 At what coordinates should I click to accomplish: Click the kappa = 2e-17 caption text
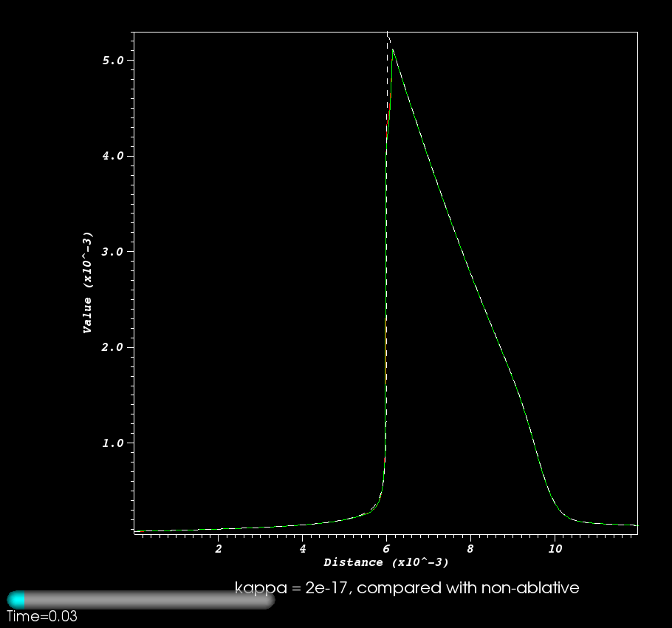pos(407,587)
